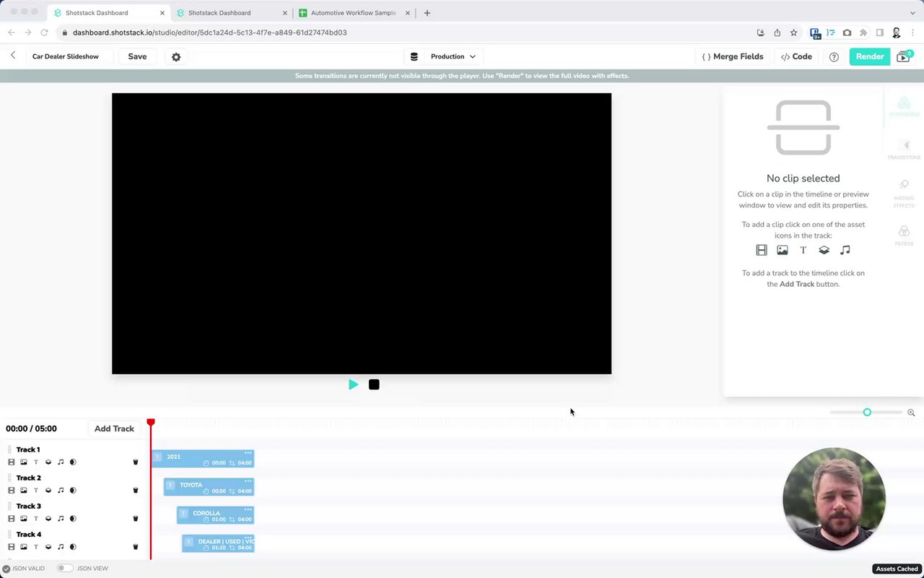This screenshot has height=578, width=924.
Task: Select the COROLLA text clip on Track 3
Action: [x=215, y=515]
